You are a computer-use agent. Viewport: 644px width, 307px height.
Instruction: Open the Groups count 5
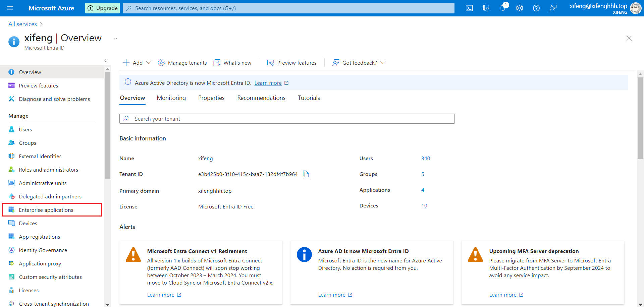pos(423,174)
